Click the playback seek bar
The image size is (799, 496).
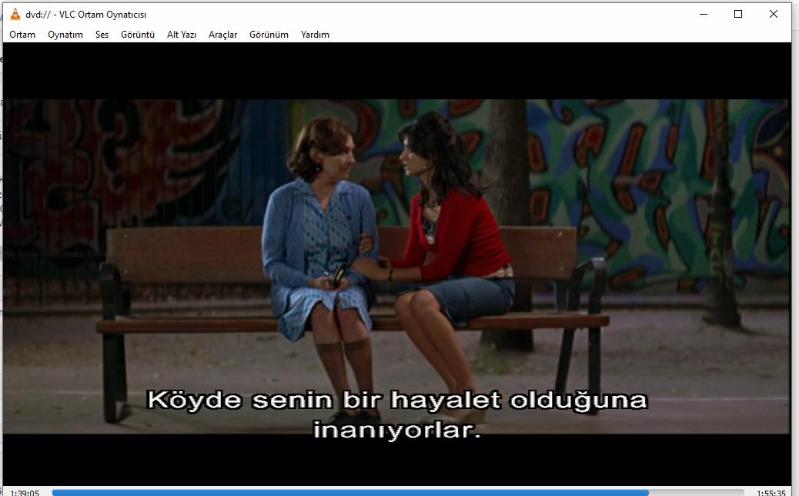(397, 492)
